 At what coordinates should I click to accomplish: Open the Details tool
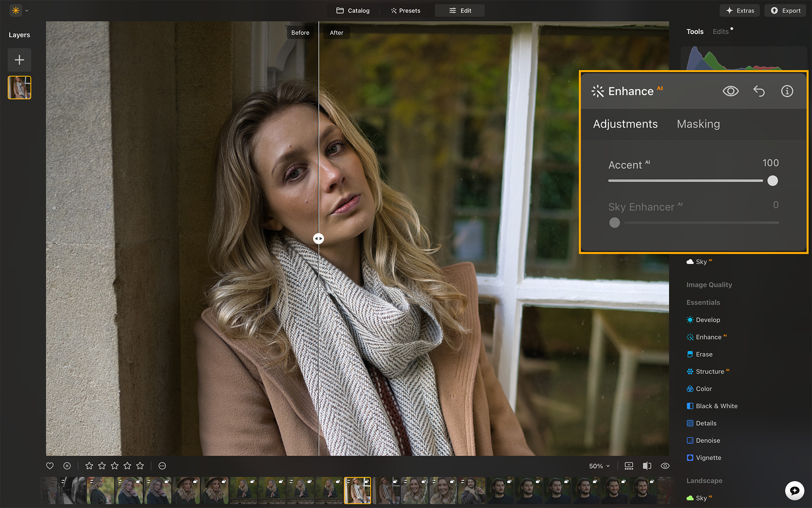(702, 423)
